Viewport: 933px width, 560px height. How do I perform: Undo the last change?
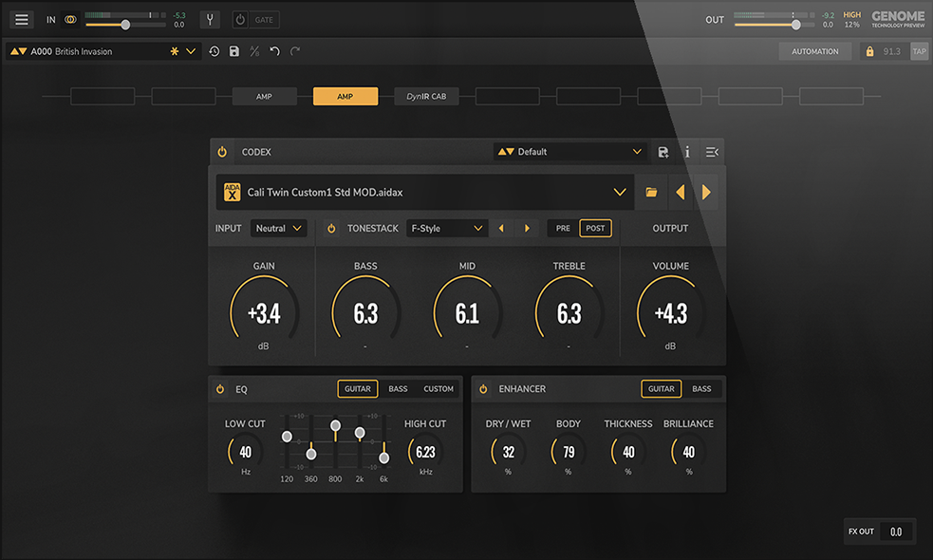point(275,52)
